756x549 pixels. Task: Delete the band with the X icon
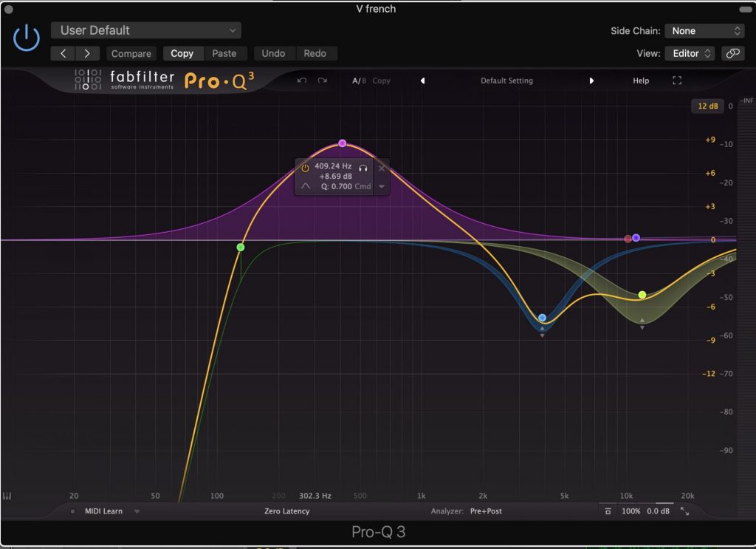(382, 168)
